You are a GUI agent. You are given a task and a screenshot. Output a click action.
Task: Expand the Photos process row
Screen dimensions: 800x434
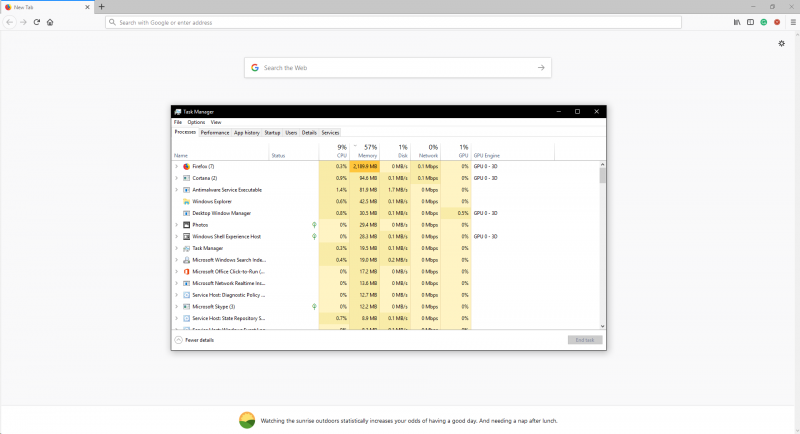point(177,225)
